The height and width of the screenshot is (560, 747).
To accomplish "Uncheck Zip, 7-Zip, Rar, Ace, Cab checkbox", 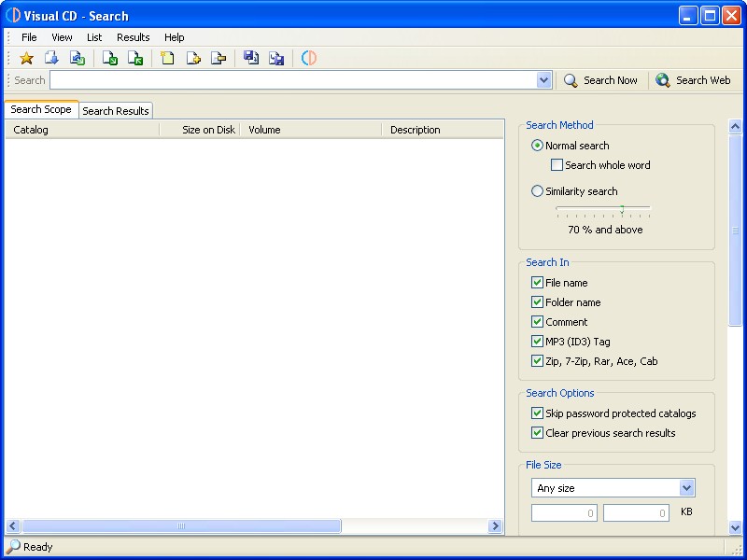I will point(537,361).
